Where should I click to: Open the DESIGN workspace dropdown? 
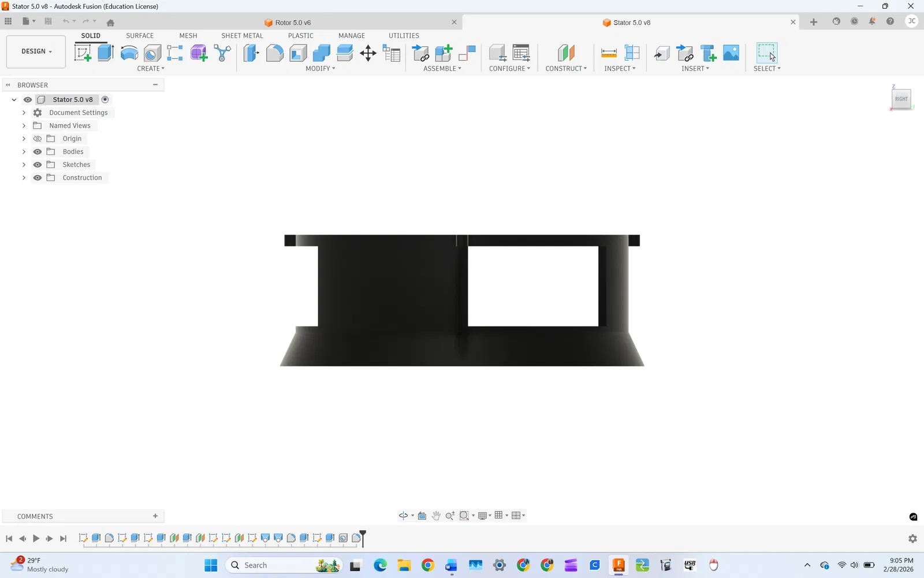[x=36, y=51]
